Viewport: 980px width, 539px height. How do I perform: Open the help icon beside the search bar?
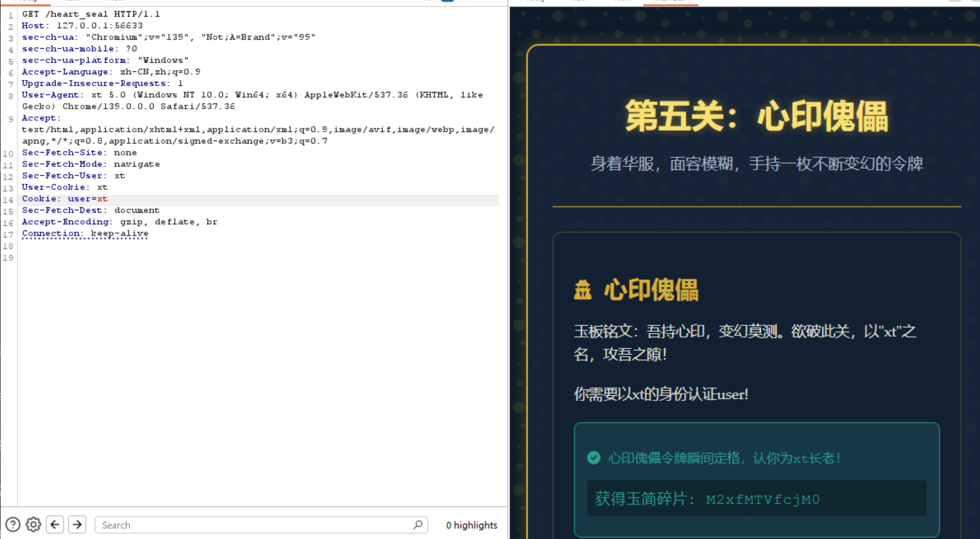[x=13, y=525]
